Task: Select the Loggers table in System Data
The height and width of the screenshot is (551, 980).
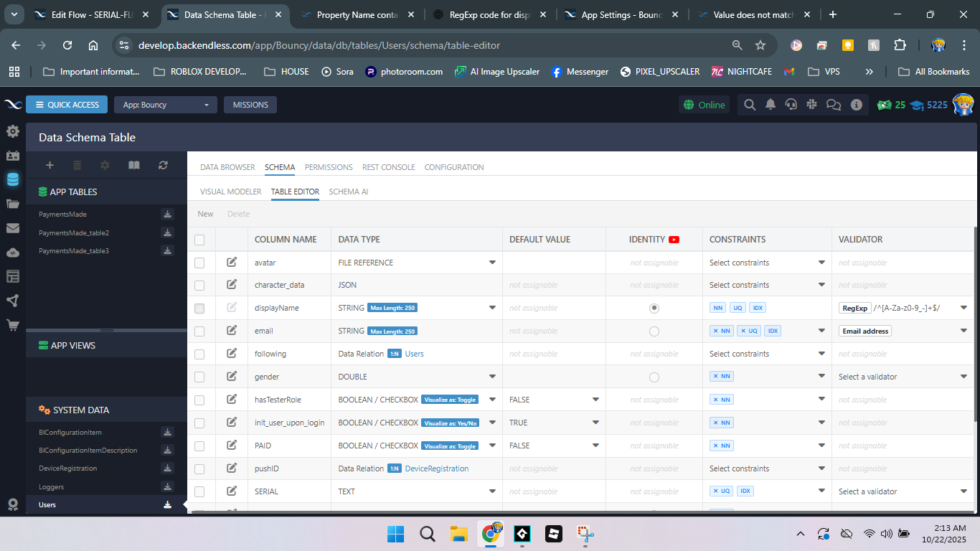Action: tap(52, 487)
